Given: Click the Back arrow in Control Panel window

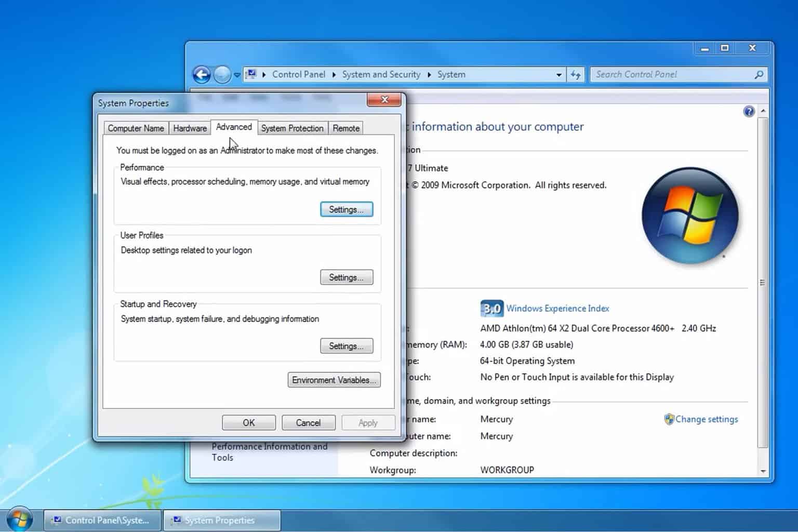Looking at the screenshot, I should (202, 75).
